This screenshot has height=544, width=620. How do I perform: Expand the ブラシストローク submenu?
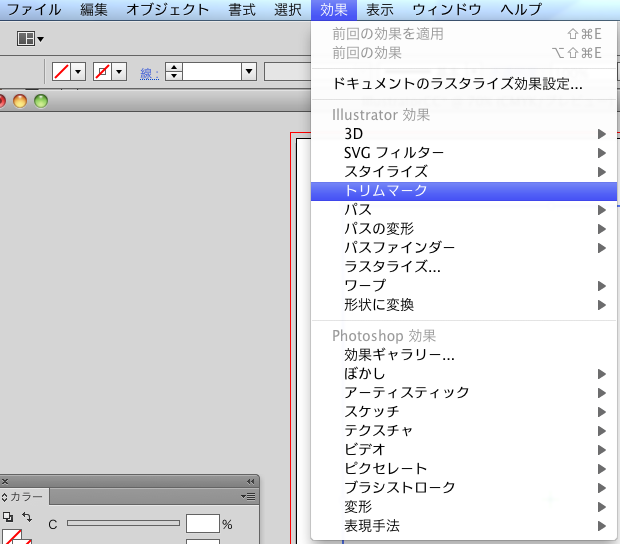464,487
